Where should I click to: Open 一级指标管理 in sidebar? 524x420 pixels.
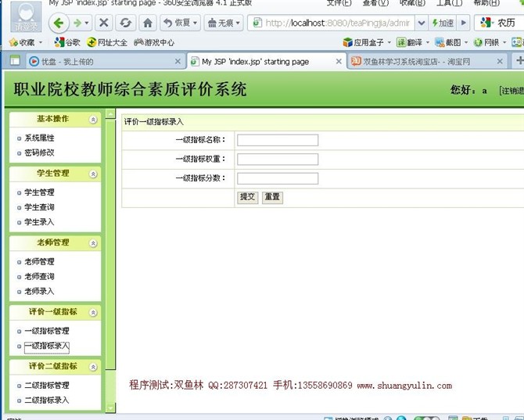[47, 331]
